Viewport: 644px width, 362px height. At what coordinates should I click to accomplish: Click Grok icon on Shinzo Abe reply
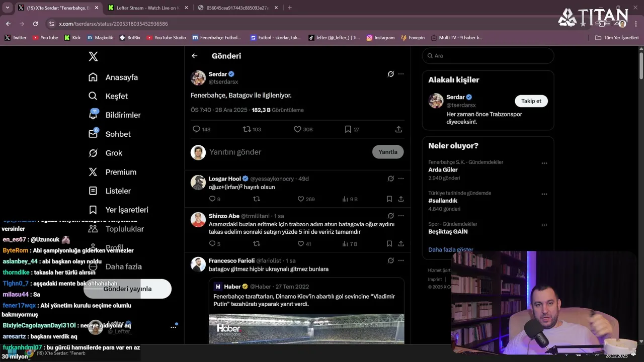390,216
